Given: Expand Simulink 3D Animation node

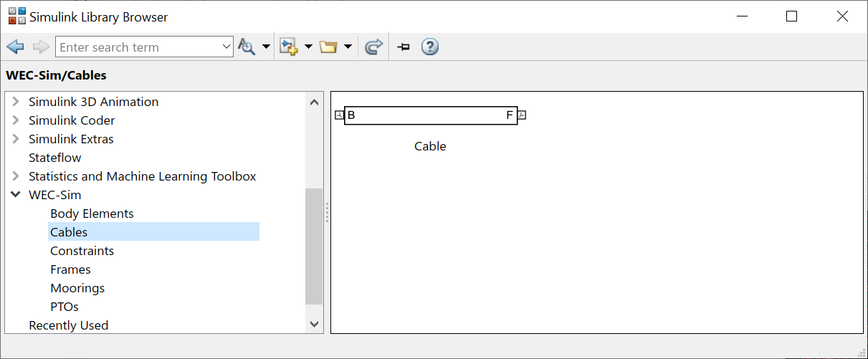Looking at the screenshot, I should [x=16, y=102].
